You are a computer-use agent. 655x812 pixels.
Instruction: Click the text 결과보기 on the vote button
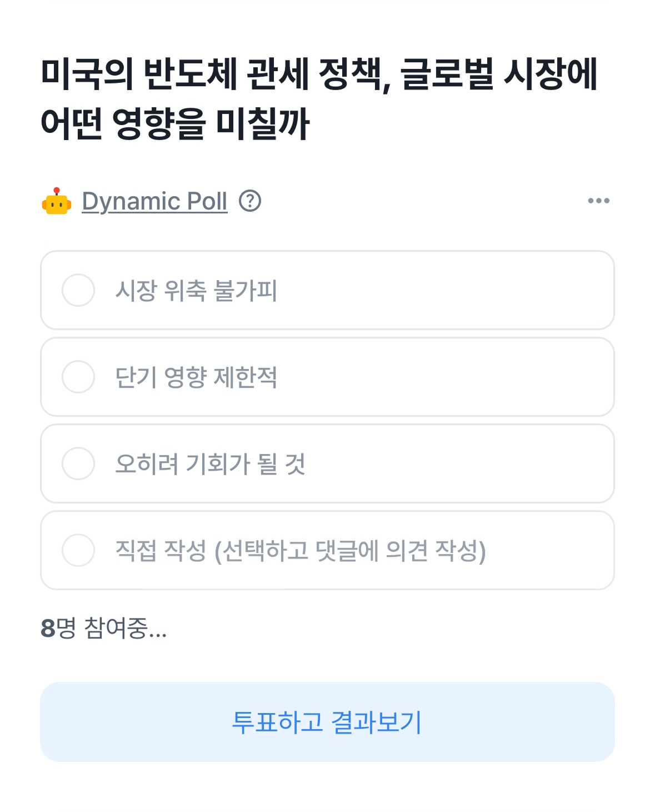click(x=377, y=723)
